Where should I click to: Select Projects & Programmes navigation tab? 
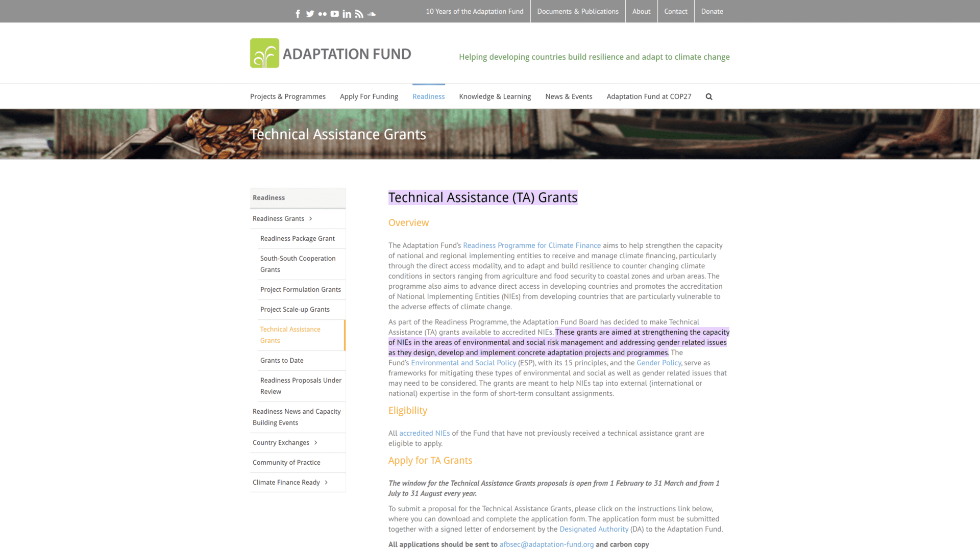[287, 96]
